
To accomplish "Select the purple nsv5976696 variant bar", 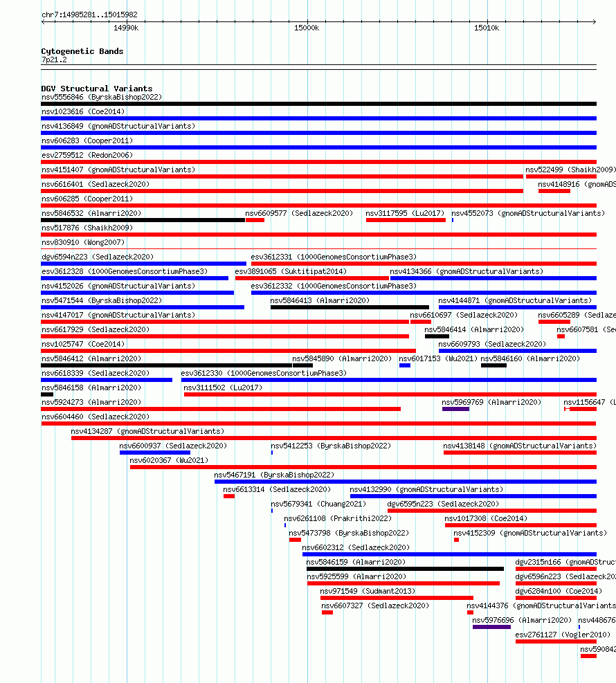I will click(x=491, y=627).
